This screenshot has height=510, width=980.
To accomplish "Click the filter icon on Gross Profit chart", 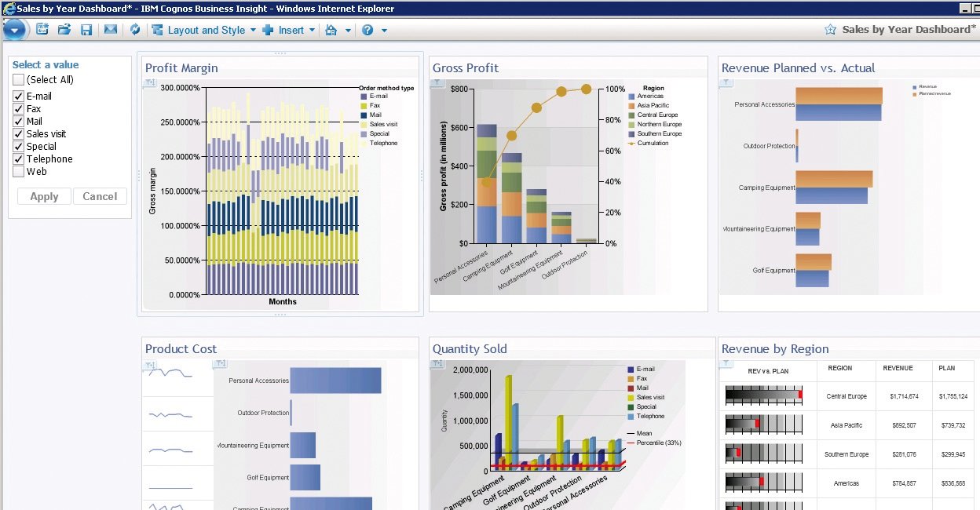I will 438,82.
